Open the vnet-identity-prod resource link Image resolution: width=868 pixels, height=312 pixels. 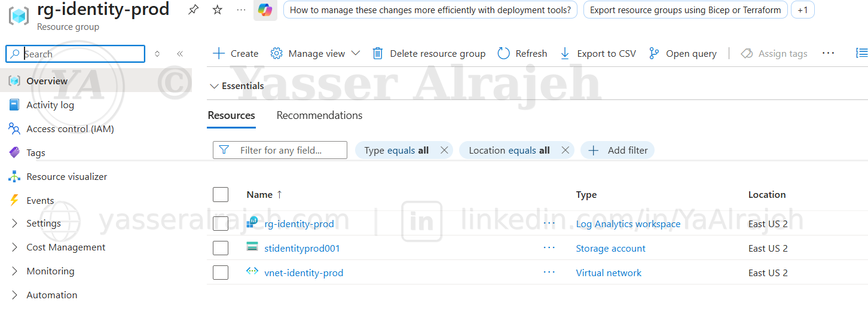[x=304, y=273]
